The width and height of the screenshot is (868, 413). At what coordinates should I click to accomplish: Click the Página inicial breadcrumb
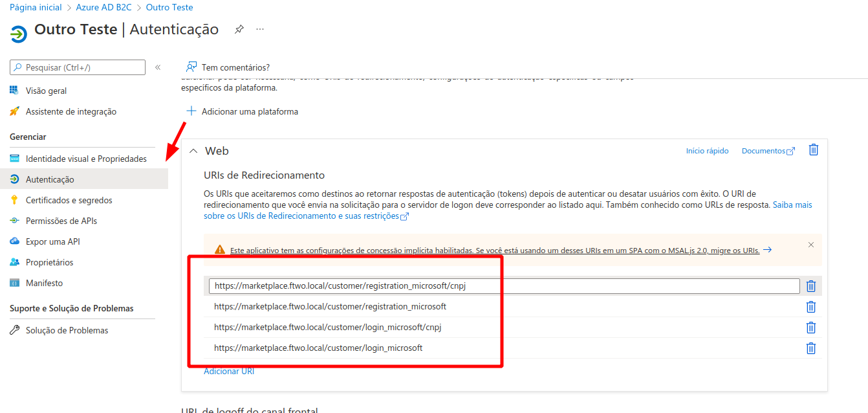pyautogui.click(x=36, y=7)
